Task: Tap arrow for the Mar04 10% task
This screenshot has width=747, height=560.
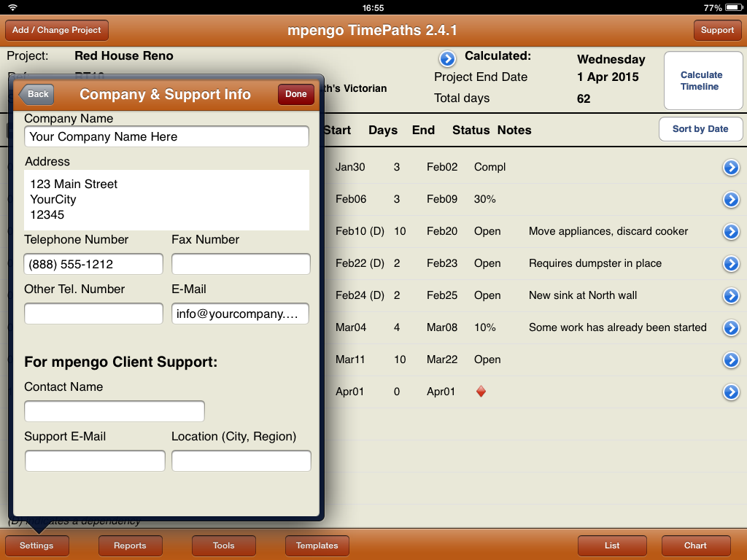Action: tap(731, 328)
